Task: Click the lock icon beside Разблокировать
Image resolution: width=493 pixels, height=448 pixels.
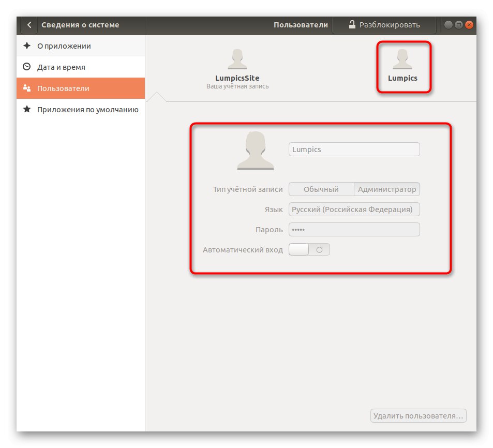Action: point(352,24)
